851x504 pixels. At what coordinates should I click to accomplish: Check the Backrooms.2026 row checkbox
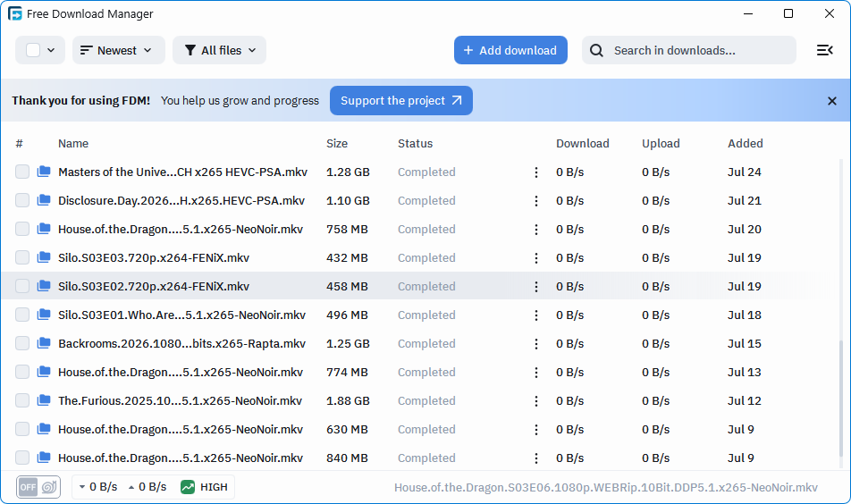tap(22, 343)
